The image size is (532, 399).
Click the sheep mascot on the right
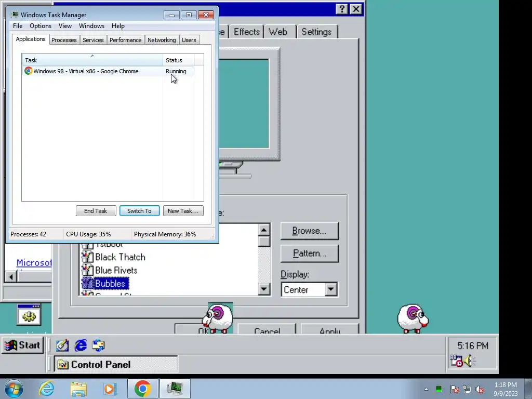(x=413, y=318)
